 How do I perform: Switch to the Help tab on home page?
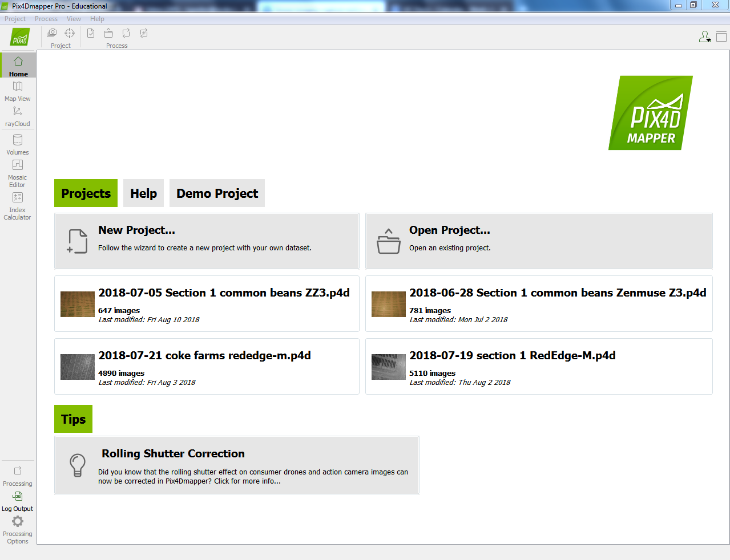point(144,193)
